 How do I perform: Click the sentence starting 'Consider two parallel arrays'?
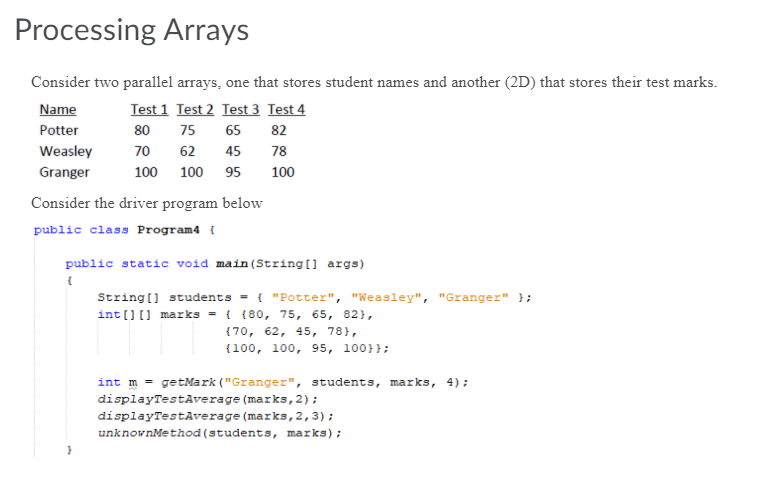pyautogui.click(x=374, y=83)
